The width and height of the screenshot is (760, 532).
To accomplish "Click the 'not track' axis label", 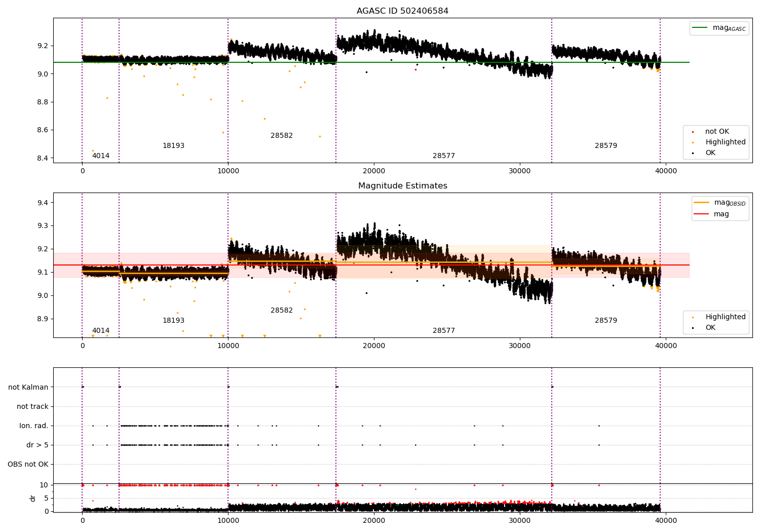I will (32, 406).
